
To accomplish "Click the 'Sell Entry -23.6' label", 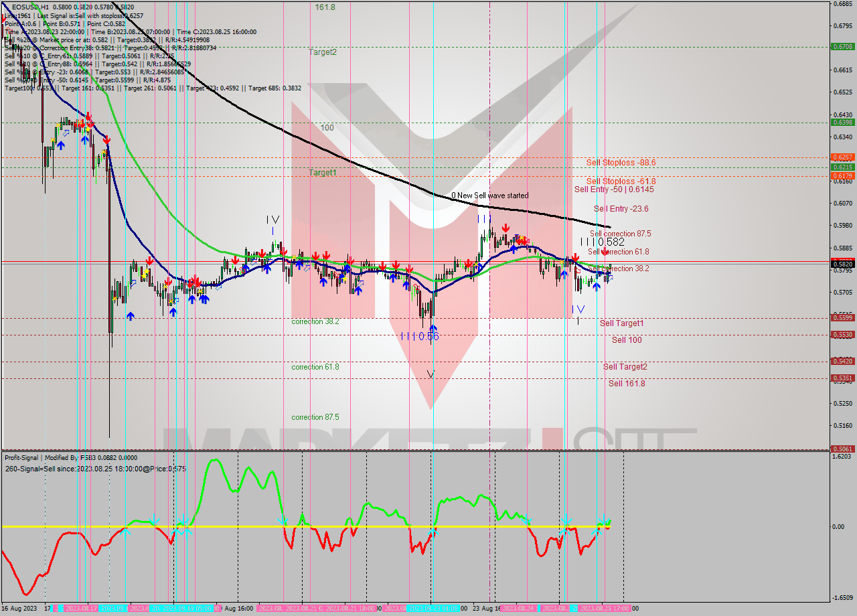I will [621, 209].
